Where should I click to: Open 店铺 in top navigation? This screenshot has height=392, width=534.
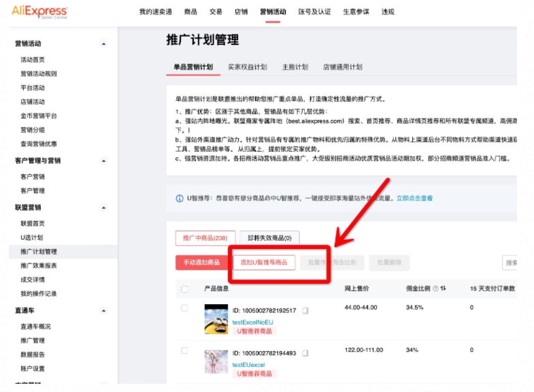coord(241,12)
